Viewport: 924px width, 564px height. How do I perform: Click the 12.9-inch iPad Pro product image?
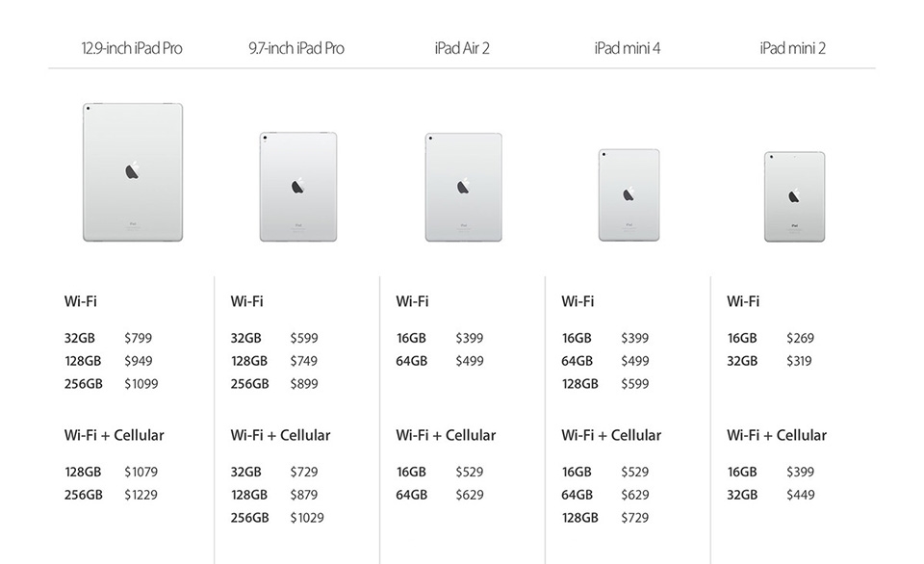point(133,172)
